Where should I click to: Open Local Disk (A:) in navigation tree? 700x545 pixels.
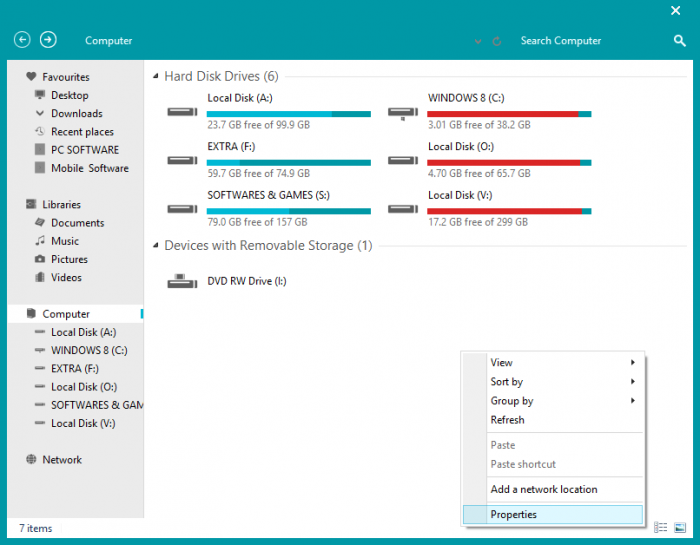(x=83, y=332)
